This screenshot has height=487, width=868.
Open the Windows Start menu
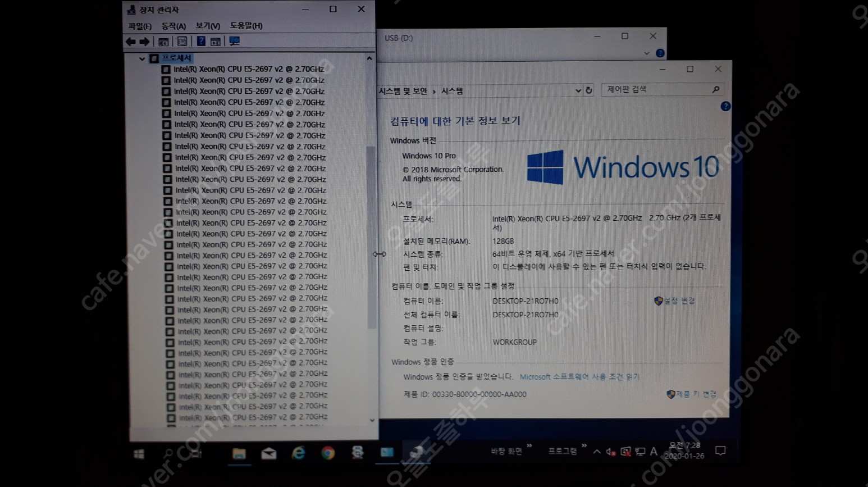[139, 454]
